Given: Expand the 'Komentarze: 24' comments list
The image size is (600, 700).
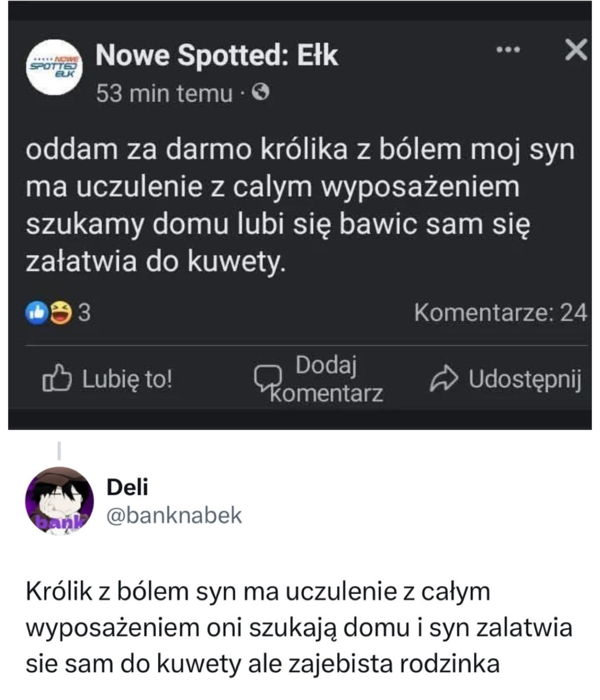Looking at the screenshot, I should (x=500, y=312).
